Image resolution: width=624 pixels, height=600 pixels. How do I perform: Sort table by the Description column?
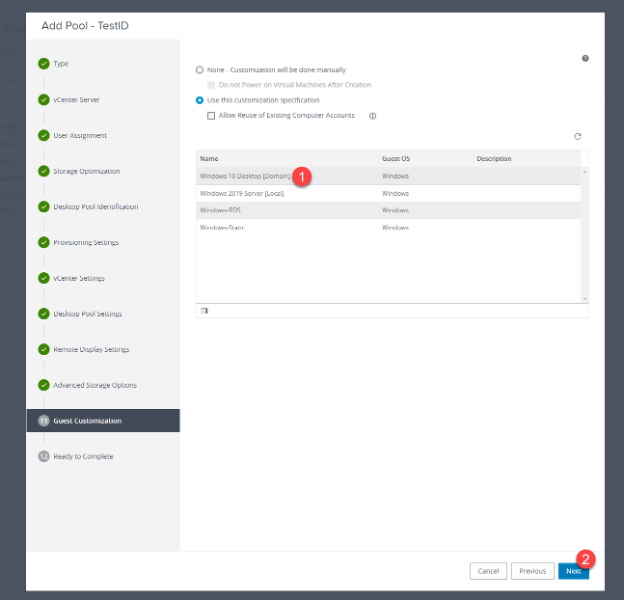click(494, 158)
